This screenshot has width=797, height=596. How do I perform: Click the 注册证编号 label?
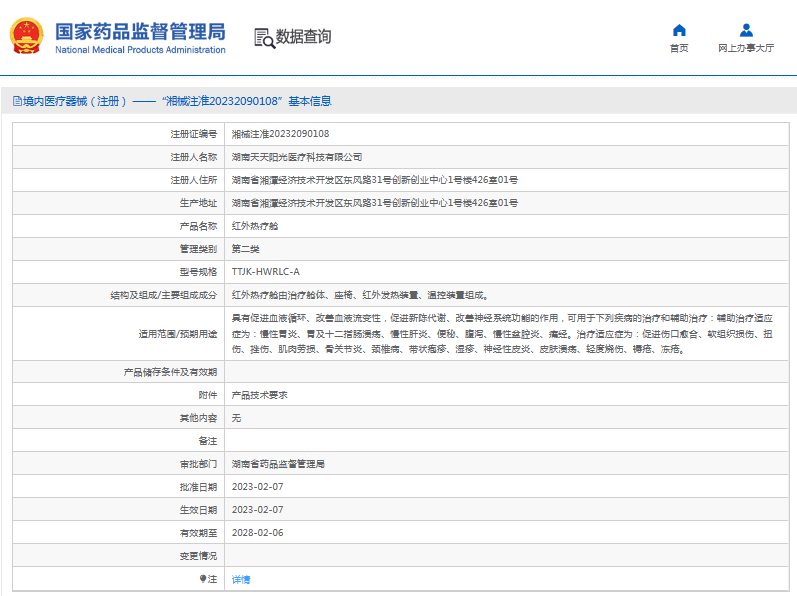[194, 134]
